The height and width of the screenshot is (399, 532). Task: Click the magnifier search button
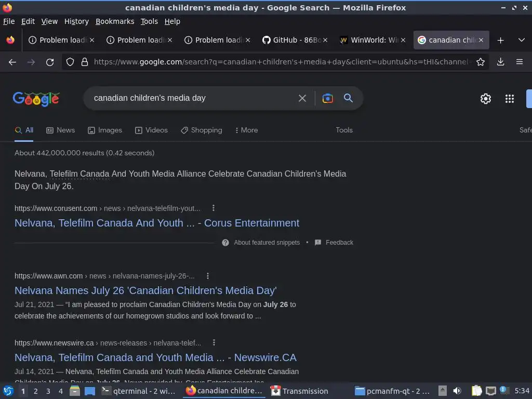pos(349,98)
